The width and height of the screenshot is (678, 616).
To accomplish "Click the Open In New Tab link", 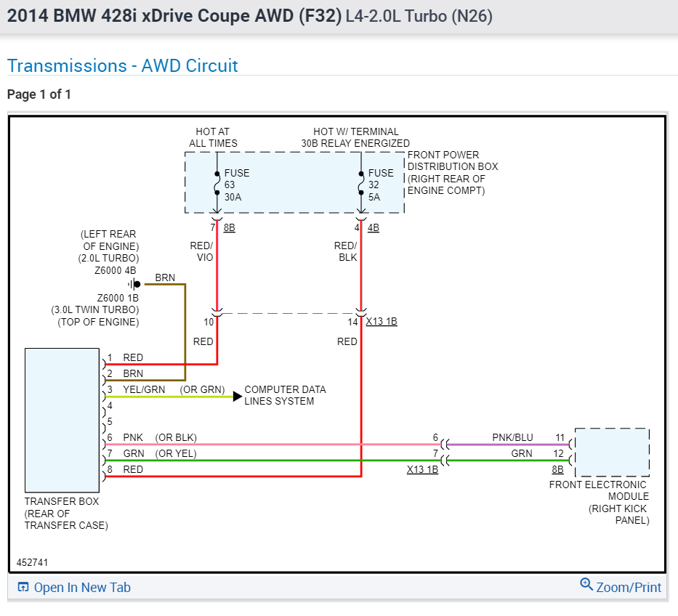I will click(x=82, y=588).
